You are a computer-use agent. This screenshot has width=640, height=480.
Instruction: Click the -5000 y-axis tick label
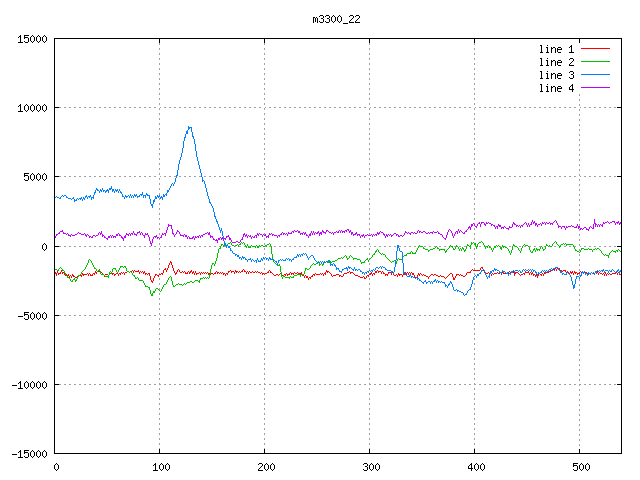point(31,315)
